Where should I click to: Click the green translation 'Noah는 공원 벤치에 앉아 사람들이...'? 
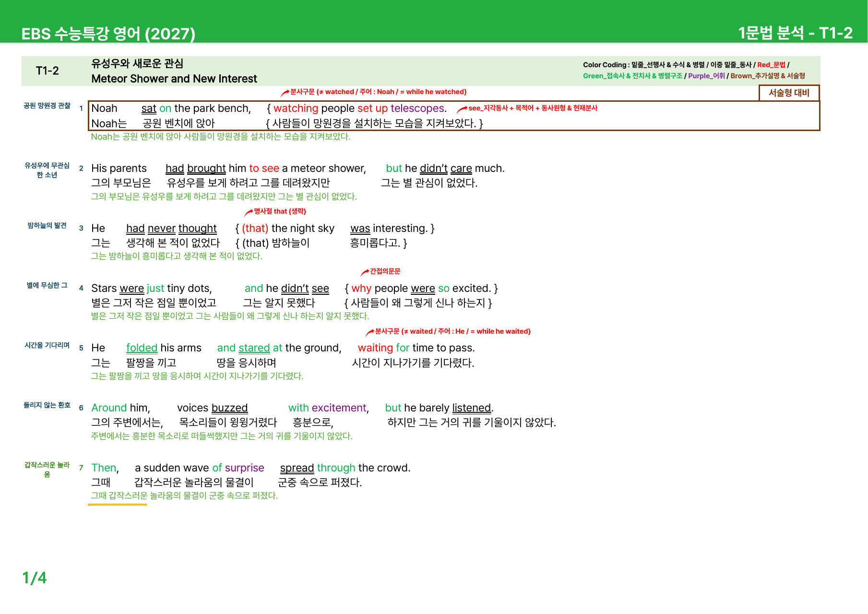[x=221, y=136]
